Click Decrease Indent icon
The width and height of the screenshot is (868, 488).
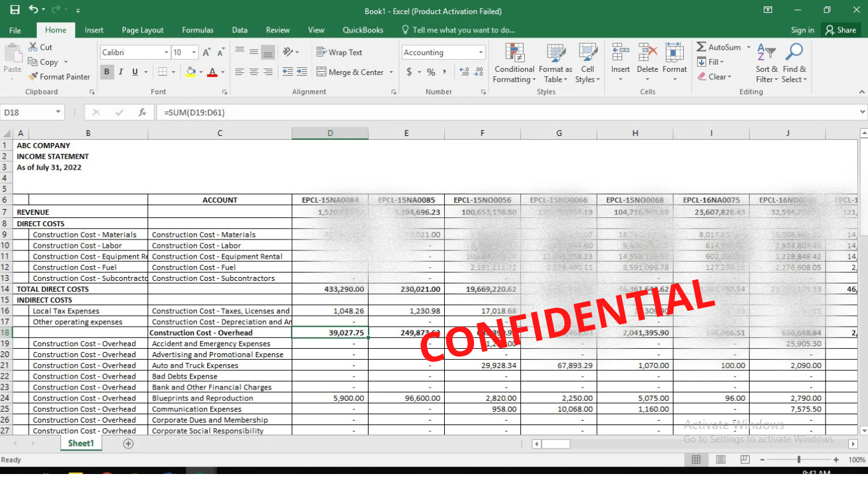[x=288, y=72]
